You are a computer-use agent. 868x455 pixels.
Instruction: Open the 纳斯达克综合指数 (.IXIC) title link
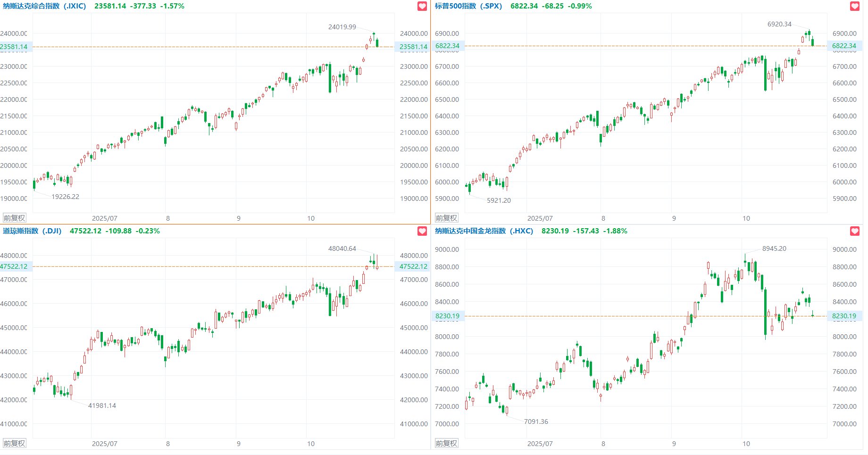[x=44, y=6]
